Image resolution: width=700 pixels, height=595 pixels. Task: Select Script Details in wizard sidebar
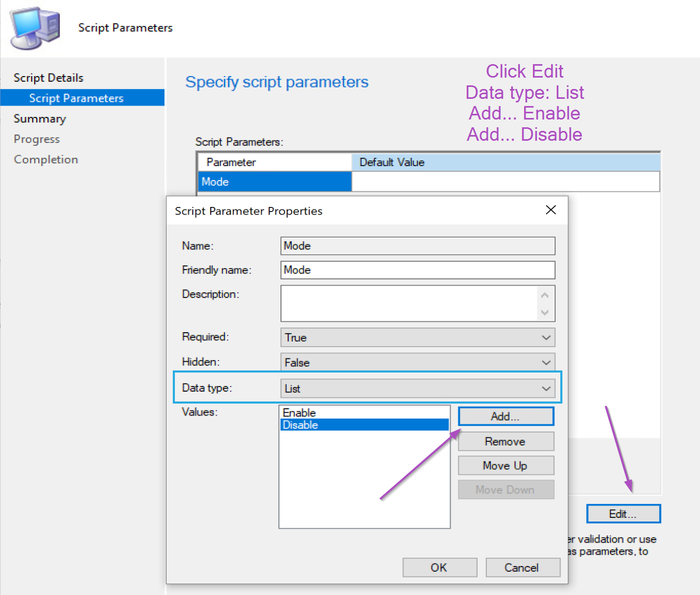[x=48, y=78]
